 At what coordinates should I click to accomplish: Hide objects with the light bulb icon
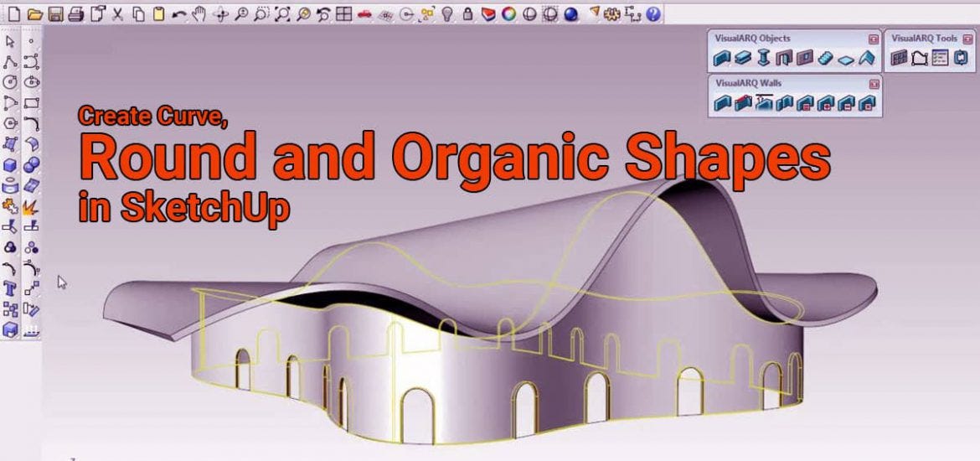click(x=446, y=14)
